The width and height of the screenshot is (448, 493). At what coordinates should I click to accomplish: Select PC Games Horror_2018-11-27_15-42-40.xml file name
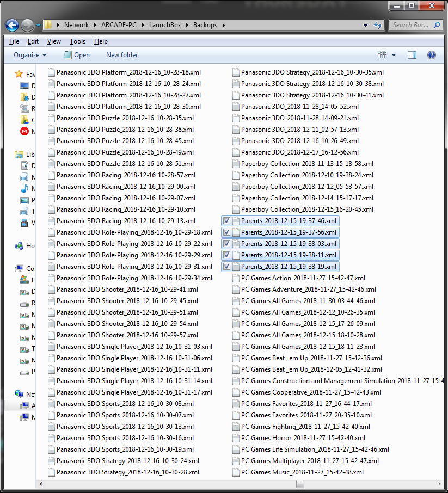[x=303, y=438]
